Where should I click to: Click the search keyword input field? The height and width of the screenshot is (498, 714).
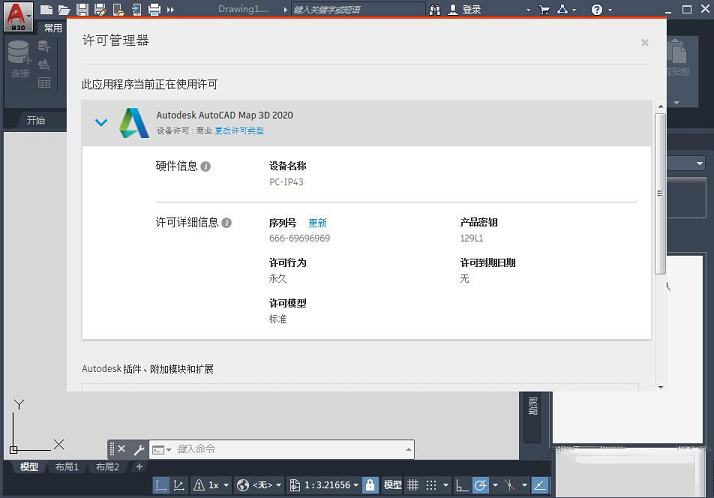pyautogui.click(x=357, y=9)
